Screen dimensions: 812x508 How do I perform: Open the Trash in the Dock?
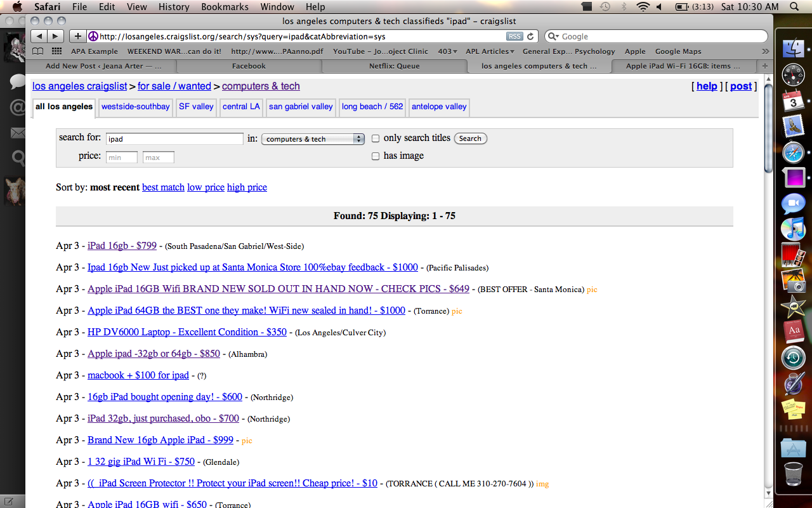click(x=793, y=474)
